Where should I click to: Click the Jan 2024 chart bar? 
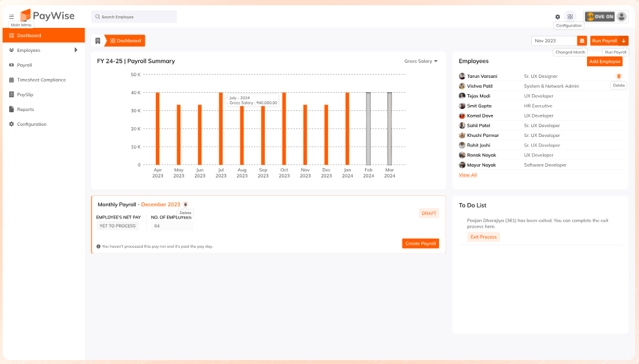(x=347, y=128)
